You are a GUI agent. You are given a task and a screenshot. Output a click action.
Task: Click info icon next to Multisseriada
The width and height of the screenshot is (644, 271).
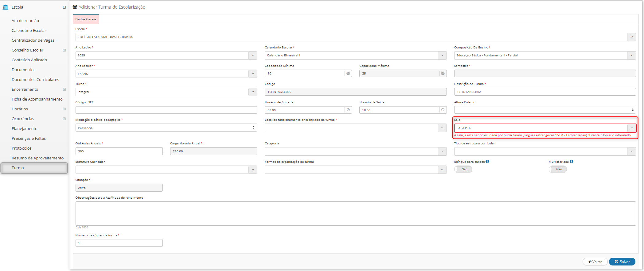point(571,162)
